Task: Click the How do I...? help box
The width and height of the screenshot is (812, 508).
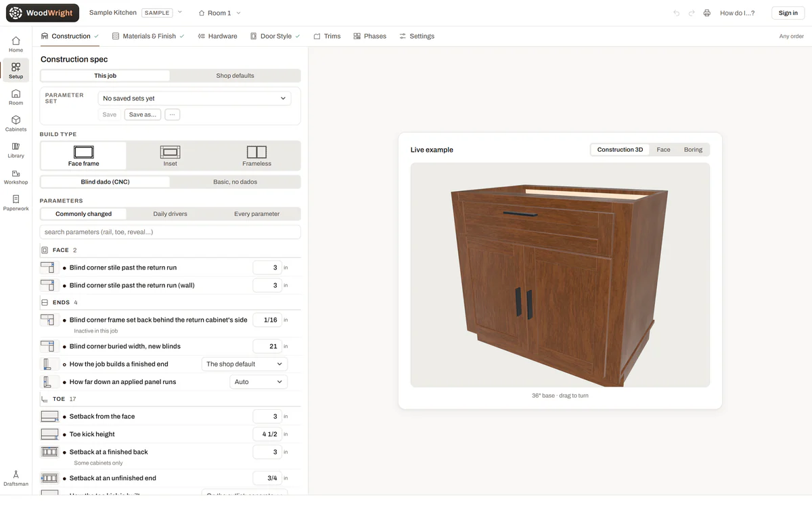Action: (x=737, y=13)
